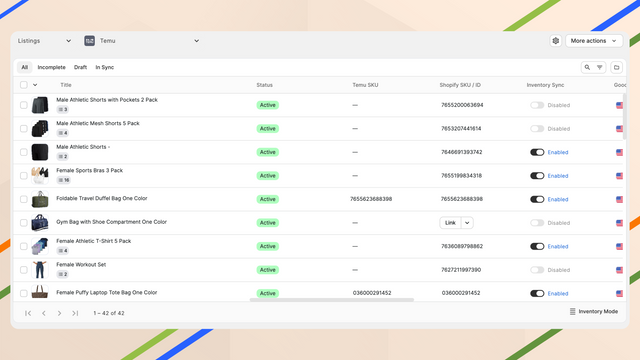This screenshot has height=360, width=640.
Task: Click US flag in Male Athletic Mesh Shorts row
Action: tap(619, 129)
